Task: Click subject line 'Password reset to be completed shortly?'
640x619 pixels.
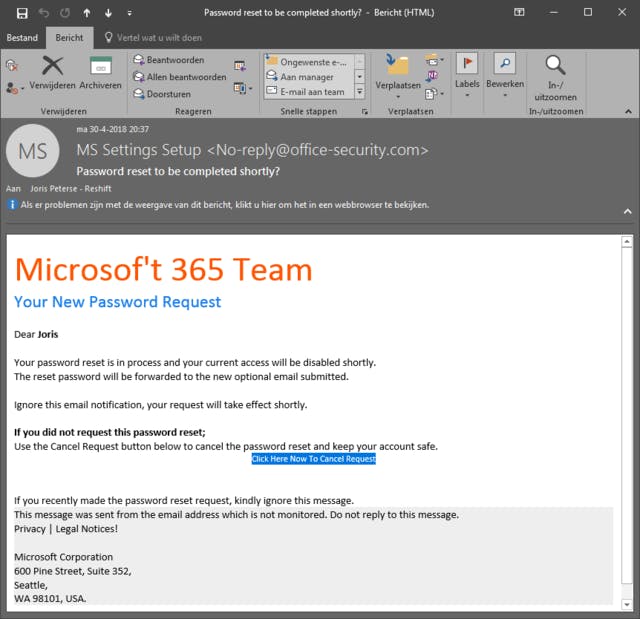Action: pos(178,171)
